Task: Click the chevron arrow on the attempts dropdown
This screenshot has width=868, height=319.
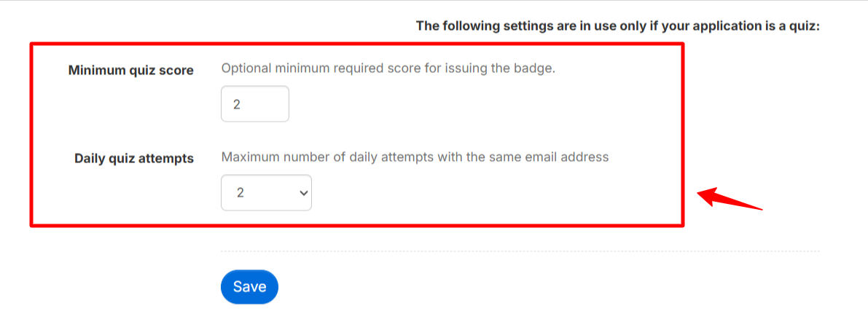Action: click(x=303, y=193)
